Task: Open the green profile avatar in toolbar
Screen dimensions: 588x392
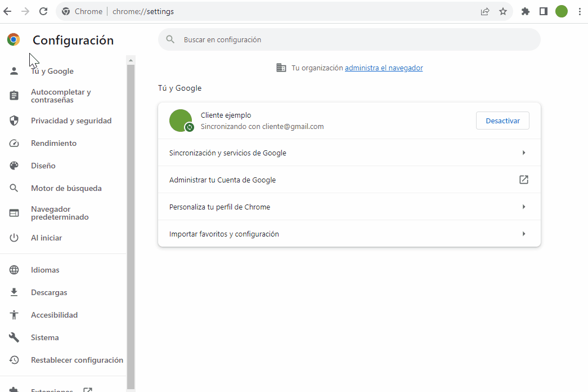Action: coord(562,12)
